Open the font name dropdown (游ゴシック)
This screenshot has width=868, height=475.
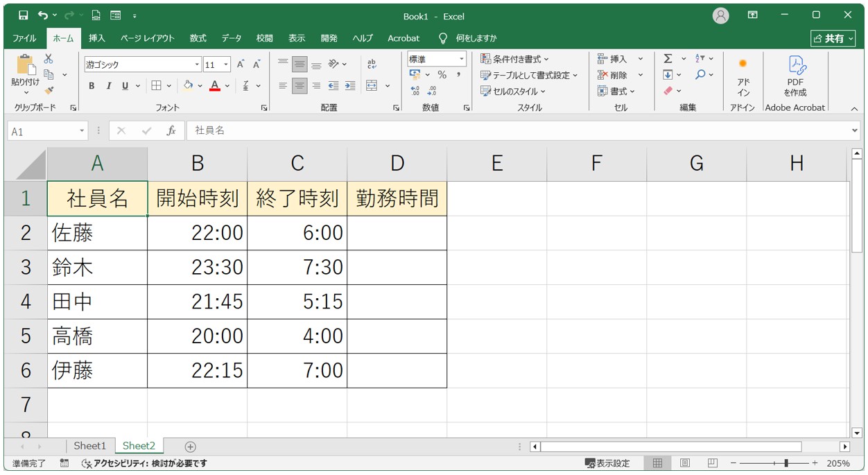pos(197,64)
